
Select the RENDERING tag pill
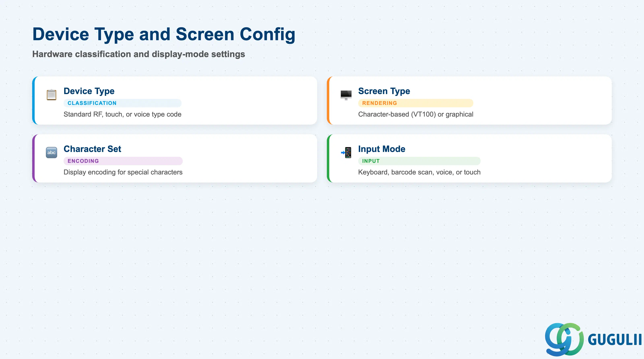click(416, 103)
